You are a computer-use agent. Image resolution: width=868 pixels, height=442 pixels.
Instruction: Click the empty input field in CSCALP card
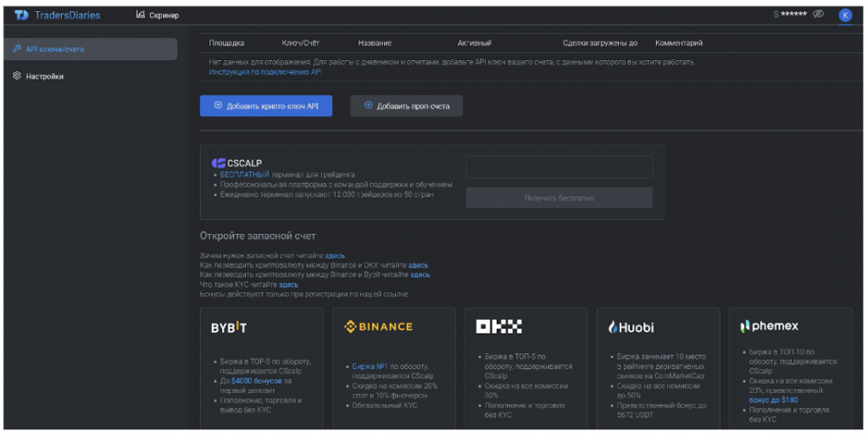(559, 167)
